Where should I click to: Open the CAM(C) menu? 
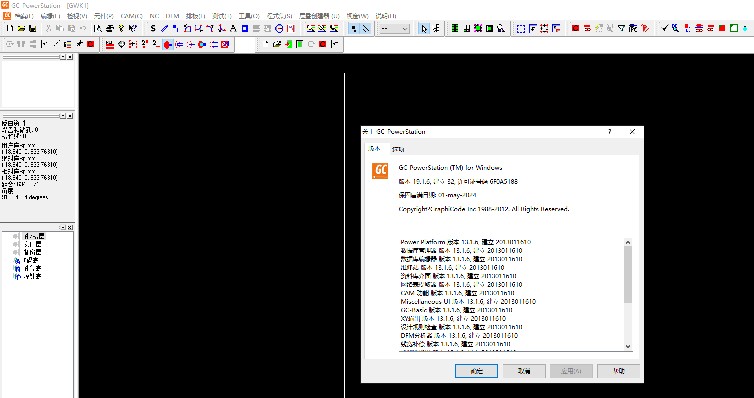pyautogui.click(x=131, y=16)
